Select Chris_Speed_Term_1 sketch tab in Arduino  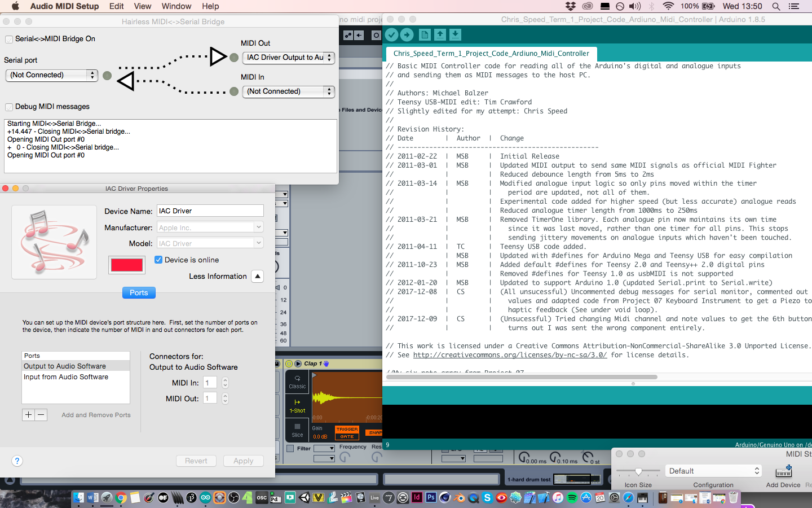pos(491,54)
